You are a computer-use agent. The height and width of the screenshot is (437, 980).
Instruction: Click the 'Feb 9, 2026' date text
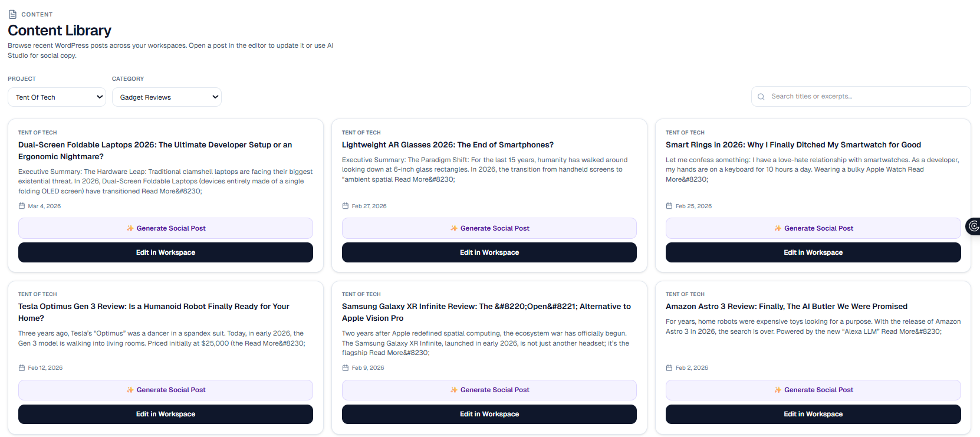click(x=368, y=368)
